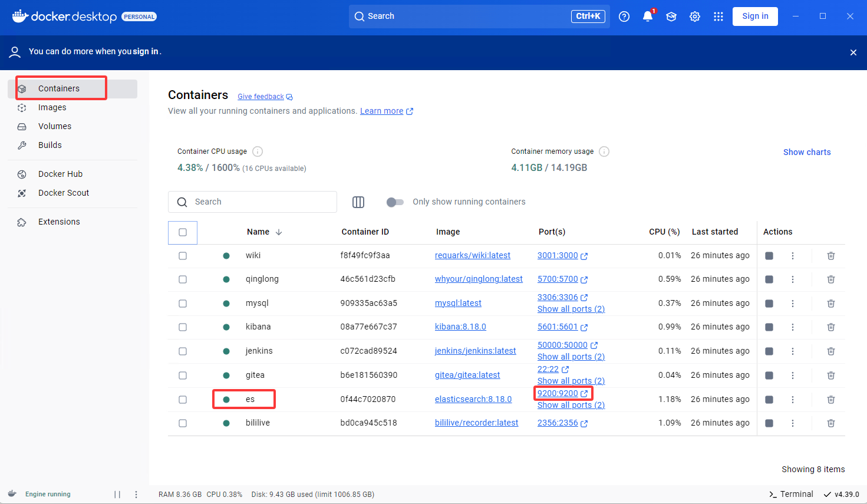Stop the kibana container
The image size is (867, 504).
pos(769,327)
